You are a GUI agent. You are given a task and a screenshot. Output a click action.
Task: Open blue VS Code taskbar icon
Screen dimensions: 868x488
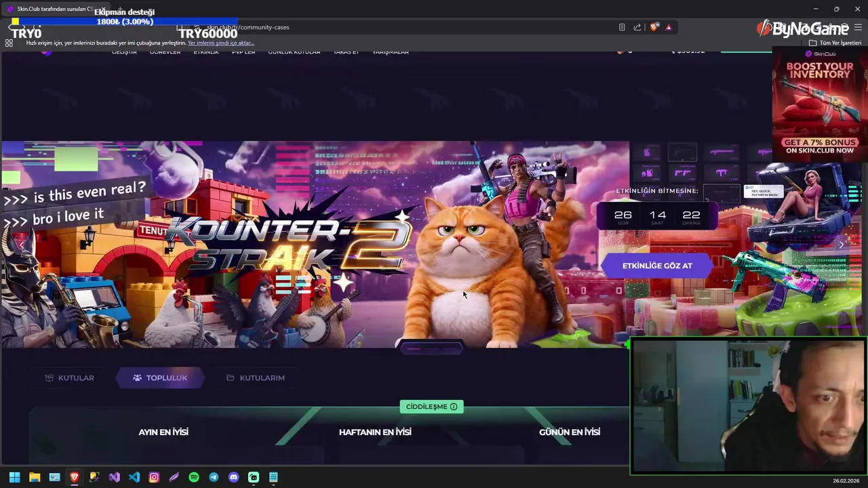(134, 477)
